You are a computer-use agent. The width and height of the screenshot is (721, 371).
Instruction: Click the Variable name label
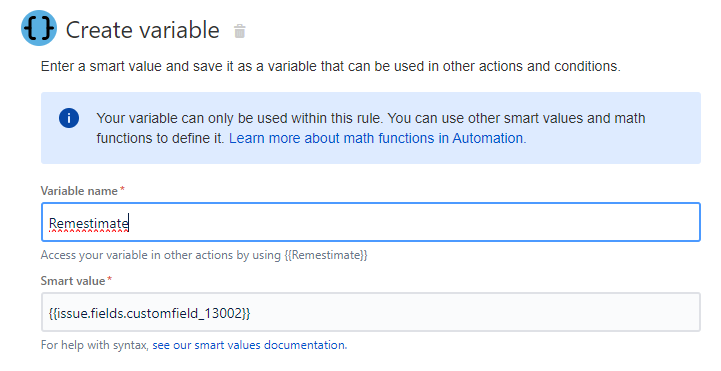coord(79,191)
